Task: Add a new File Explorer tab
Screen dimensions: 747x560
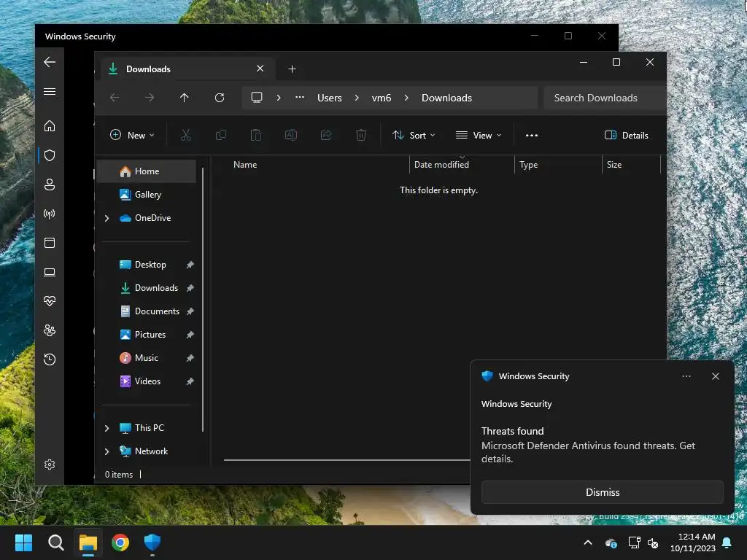Action: coord(292,69)
